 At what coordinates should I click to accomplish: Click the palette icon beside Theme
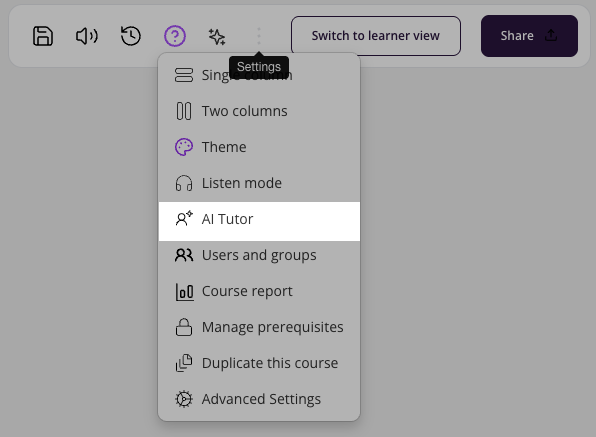tap(184, 147)
